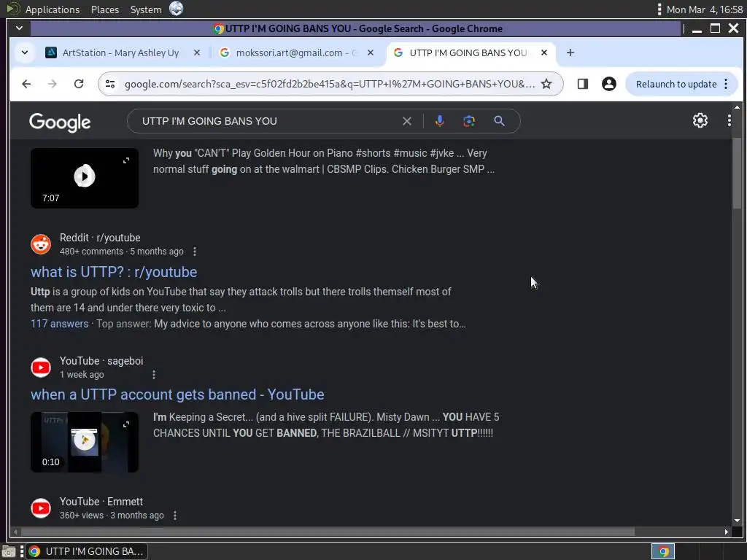Viewport: 747px width, 560px height.
Task: Bookmark this page with the star icon
Action: tap(546, 84)
